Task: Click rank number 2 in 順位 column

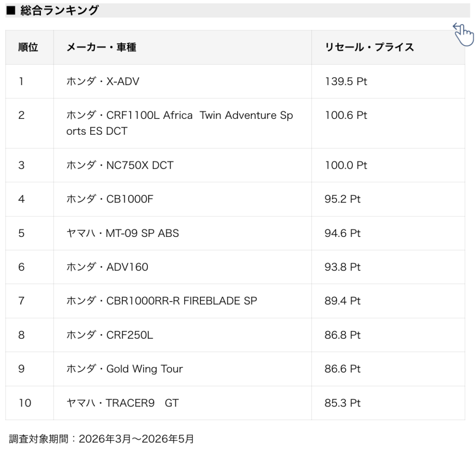Action: (21, 115)
